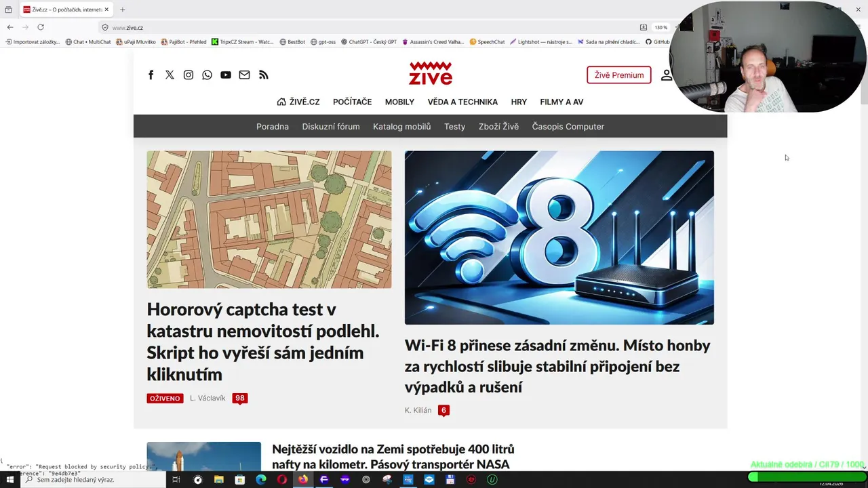Viewport: 868px width, 488px height.
Task: Open Diskuzní fórum in the submenu
Action: pos(331,127)
